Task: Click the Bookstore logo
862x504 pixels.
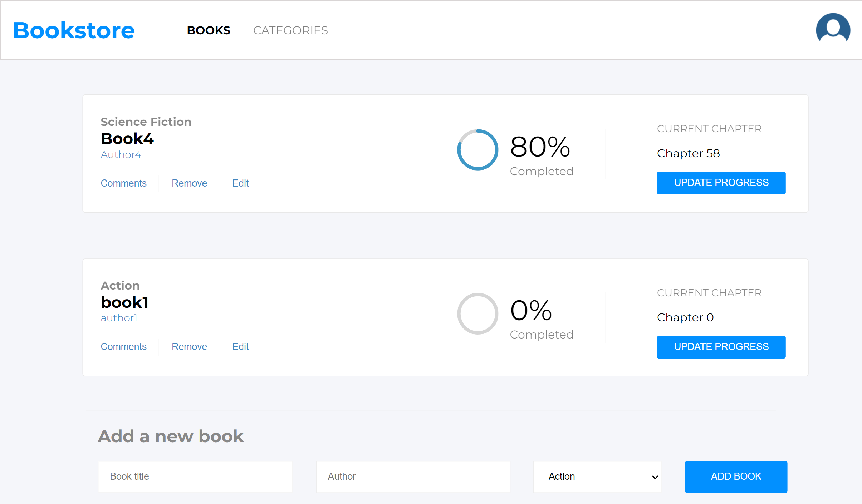Action: pos(74,30)
